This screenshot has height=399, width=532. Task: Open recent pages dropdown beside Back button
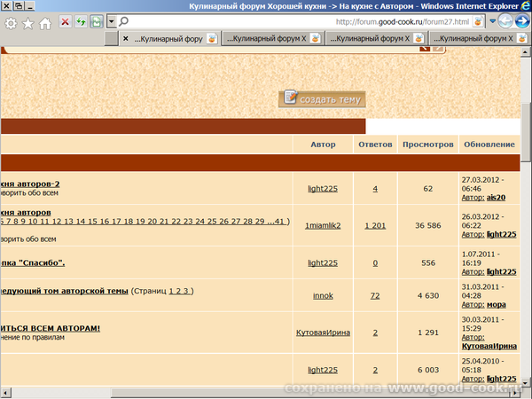[x=493, y=20]
